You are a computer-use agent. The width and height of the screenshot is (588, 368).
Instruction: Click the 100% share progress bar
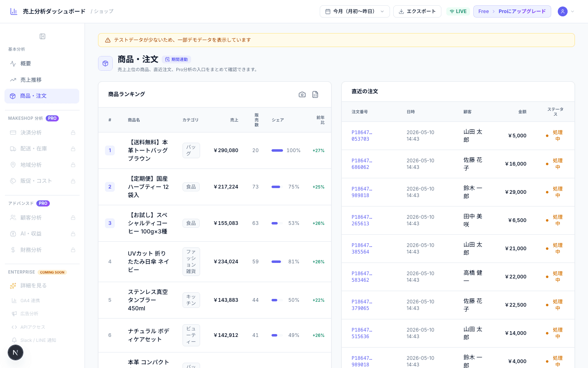pos(277,150)
